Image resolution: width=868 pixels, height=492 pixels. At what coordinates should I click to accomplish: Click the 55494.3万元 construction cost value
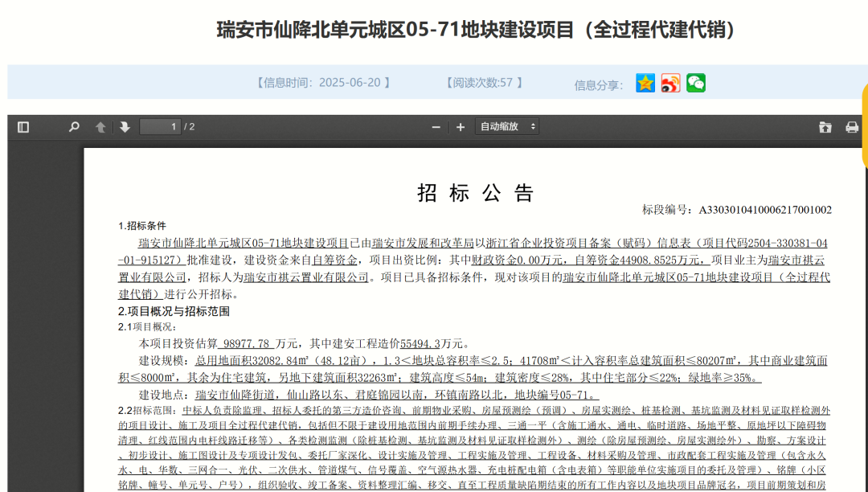click(432, 344)
